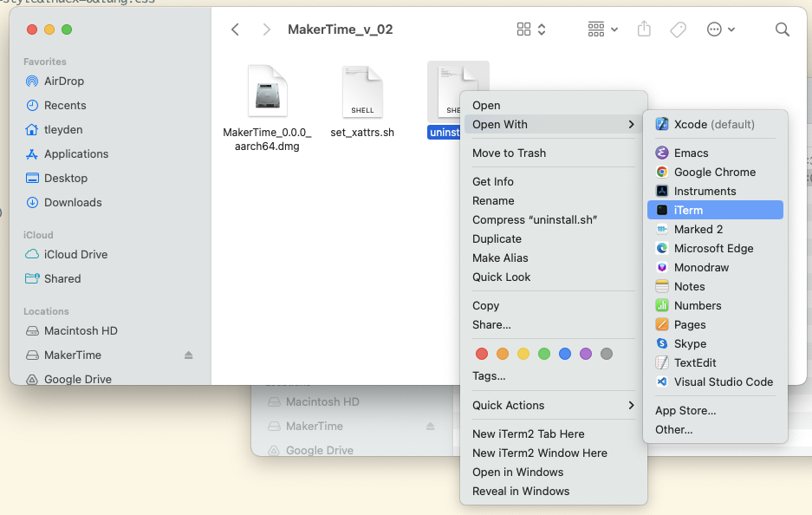Viewport: 812px width, 515px height.
Task: Apply the blue tag color
Action: pyautogui.click(x=565, y=354)
